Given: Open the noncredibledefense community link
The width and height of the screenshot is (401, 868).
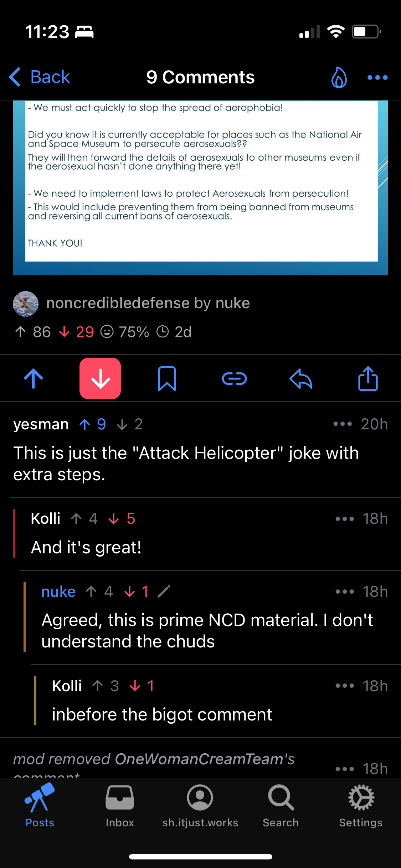Looking at the screenshot, I should pos(118,303).
